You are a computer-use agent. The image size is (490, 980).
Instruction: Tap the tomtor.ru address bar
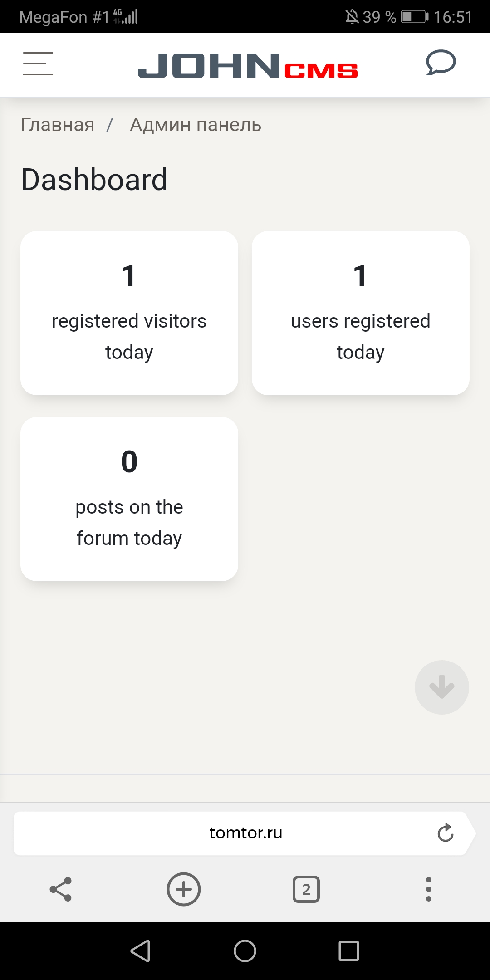pos(245,833)
